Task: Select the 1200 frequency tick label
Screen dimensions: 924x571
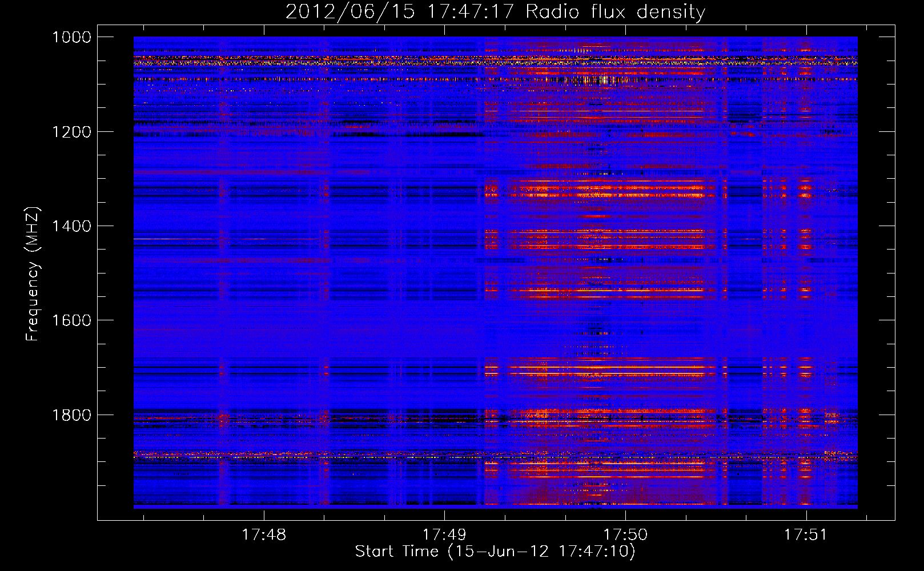Action: (71, 132)
